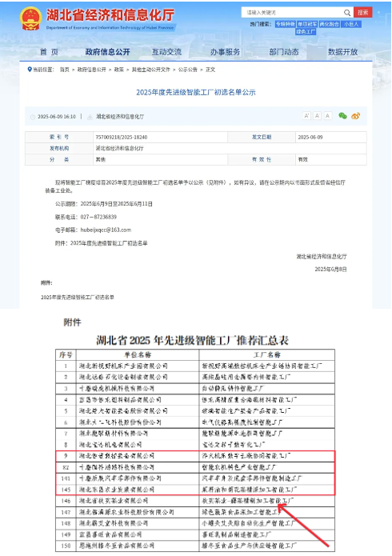The image size is (392, 556).
Task: Open the 小巨人 hot search tag
Action: pos(351,24)
